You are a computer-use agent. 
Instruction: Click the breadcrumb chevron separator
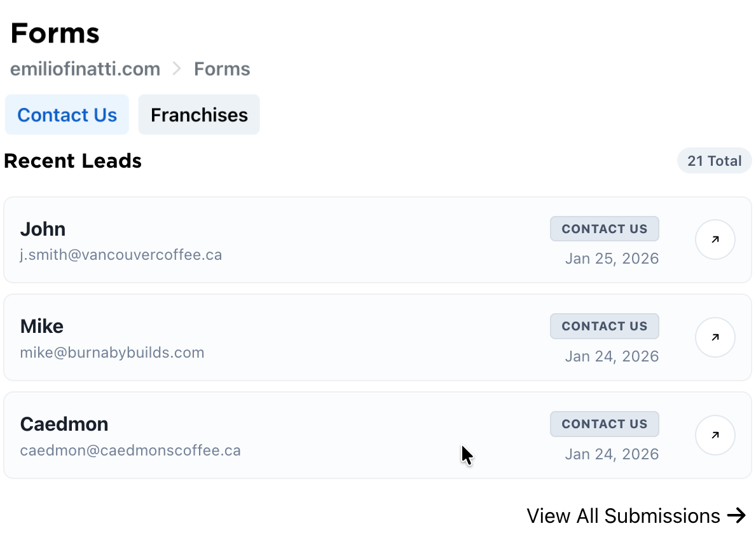click(177, 69)
